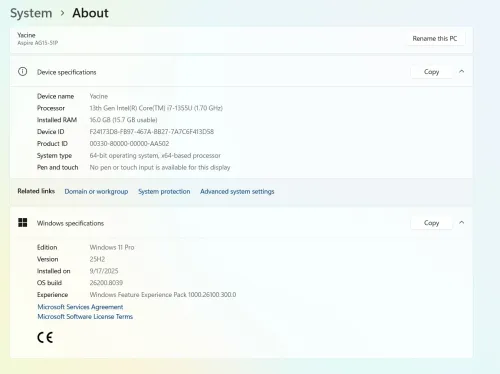The image size is (500, 374).
Task: Collapse the Device specifications section chevron
Action: pyautogui.click(x=462, y=72)
